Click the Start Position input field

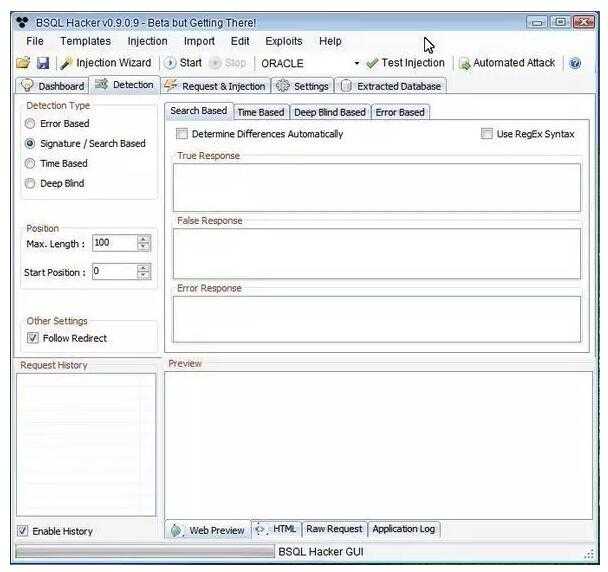coord(115,271)
